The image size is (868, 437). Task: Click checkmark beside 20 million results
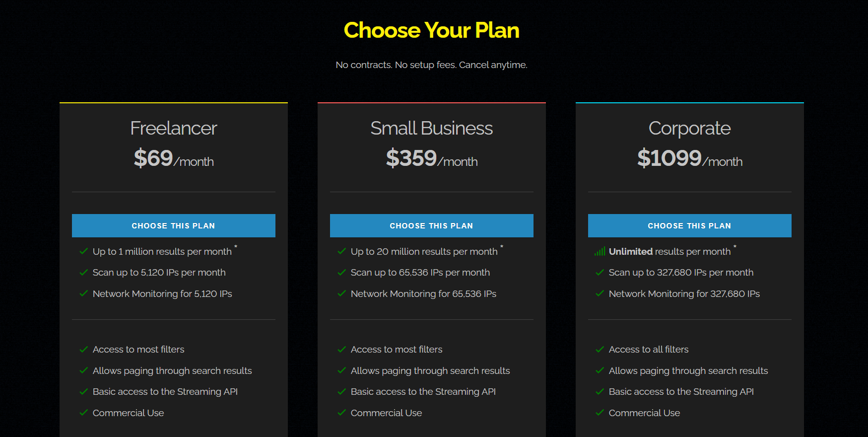tap(342, 251)
